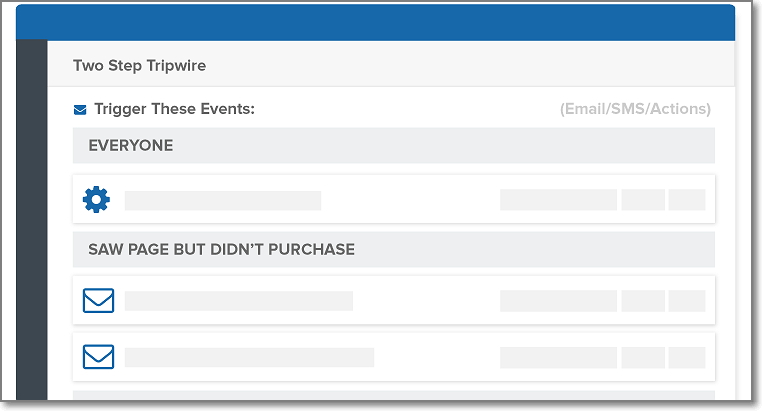
Task: Click the small envelope beside Trigger These Events
Action: pyautogui.click(x=80, y=110)
